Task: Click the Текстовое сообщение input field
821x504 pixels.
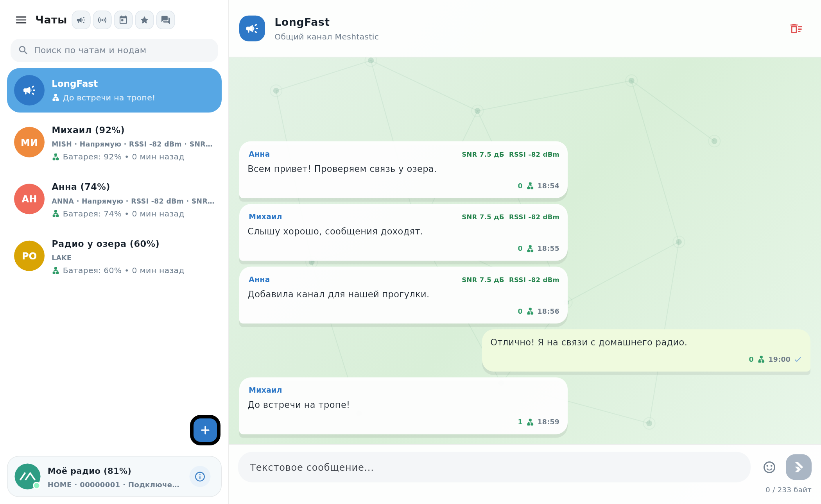Action: 494,467
